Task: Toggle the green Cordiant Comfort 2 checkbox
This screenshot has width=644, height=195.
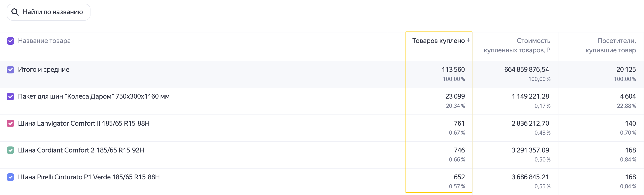Action: [x=10, y=150]
